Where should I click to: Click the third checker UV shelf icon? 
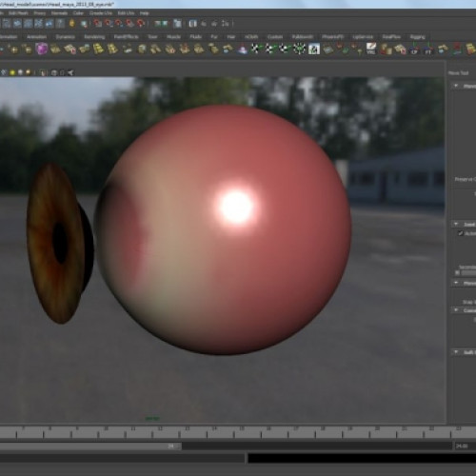click(285, 49)
